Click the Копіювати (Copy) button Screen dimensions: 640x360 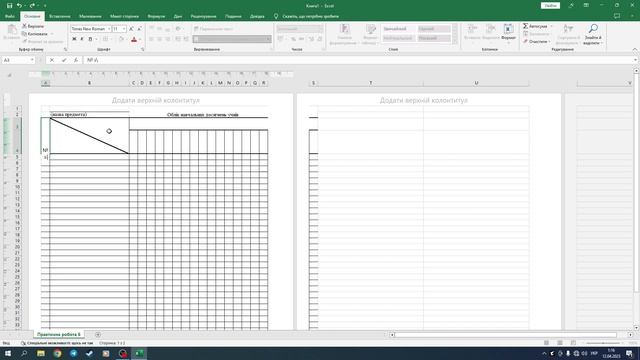[x=35, y=34]
